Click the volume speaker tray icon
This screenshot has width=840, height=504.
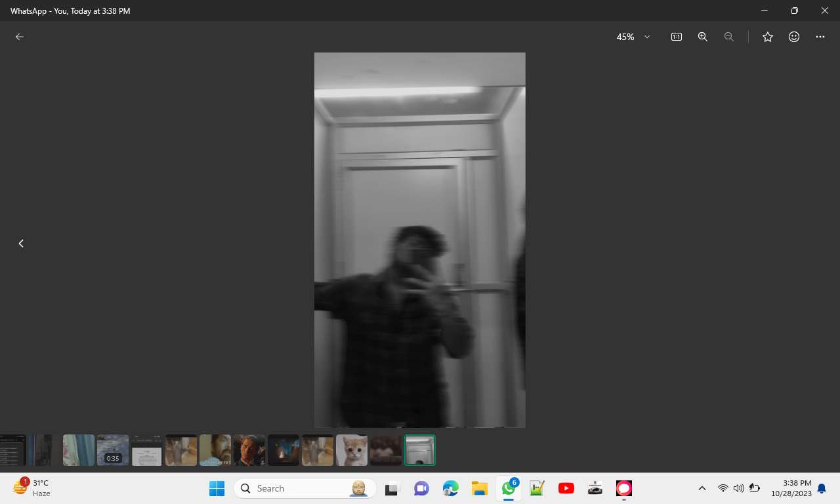click(x=739, y=488)
